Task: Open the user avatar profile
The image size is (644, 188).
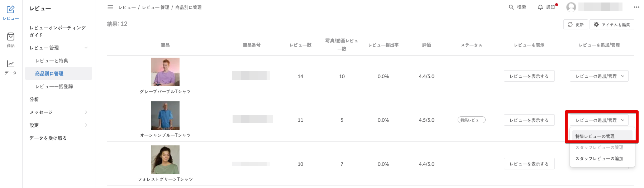Action: 571,7
